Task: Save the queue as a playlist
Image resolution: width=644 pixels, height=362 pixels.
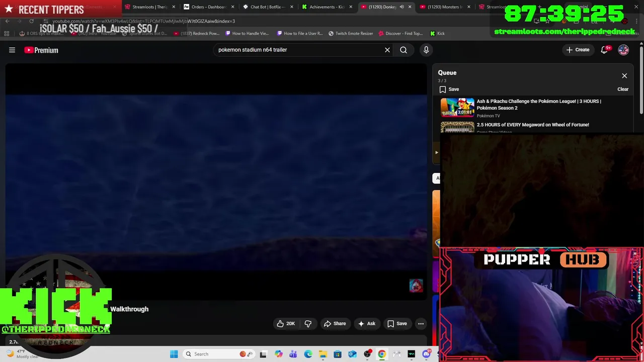Action: coord(449,89)
